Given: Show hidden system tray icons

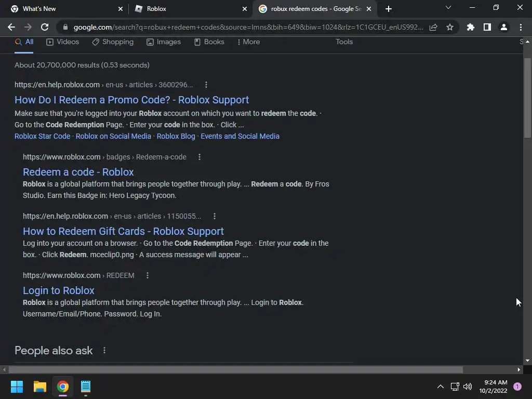Looking at the screenshot, I should tap(441, 387).
